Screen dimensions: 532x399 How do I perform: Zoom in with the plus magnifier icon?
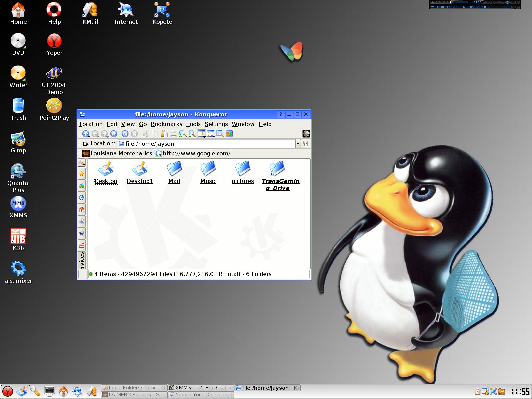(183, 134)
